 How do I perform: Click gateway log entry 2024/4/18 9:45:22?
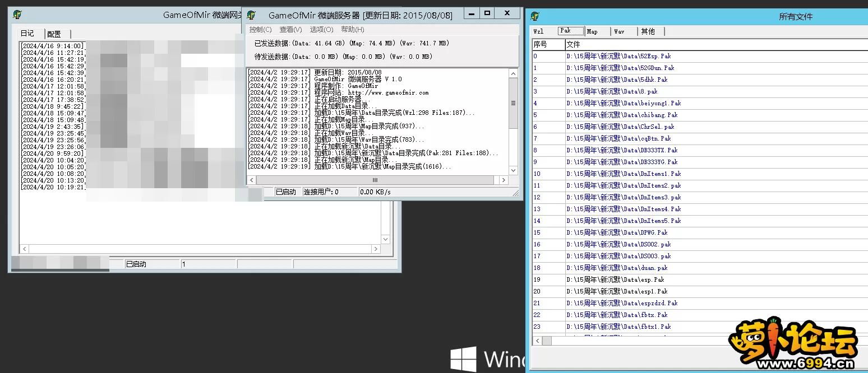coord(52,106)
